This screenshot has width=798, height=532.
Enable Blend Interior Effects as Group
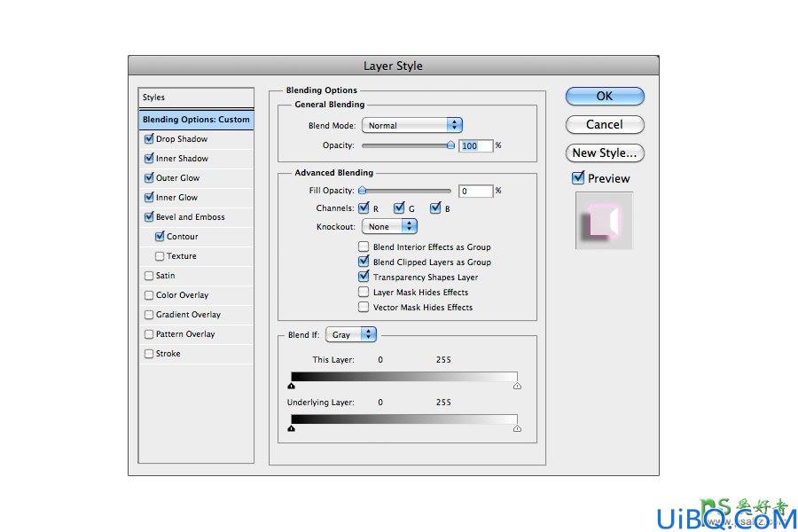pos(364,246)
